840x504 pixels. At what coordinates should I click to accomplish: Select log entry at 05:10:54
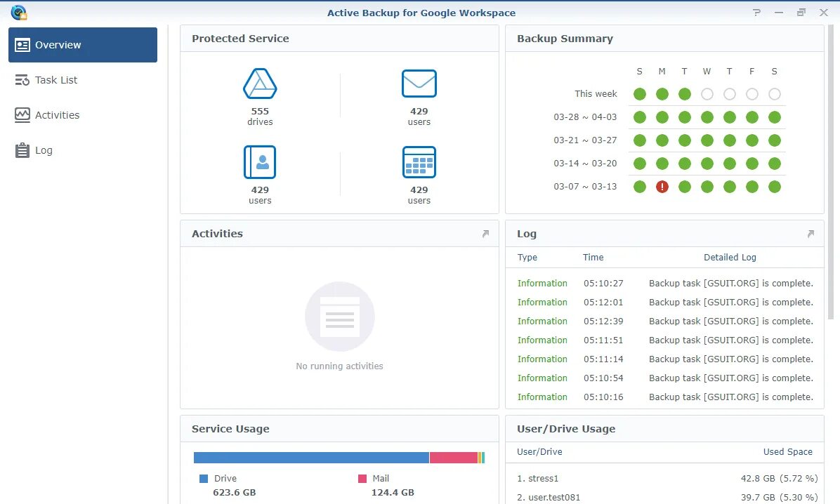(x=665, y=378)
